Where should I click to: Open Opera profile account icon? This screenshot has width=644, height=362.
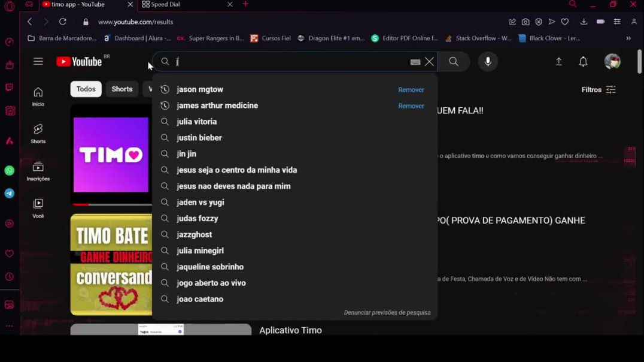pyautogui.click(x=634, y=22)
